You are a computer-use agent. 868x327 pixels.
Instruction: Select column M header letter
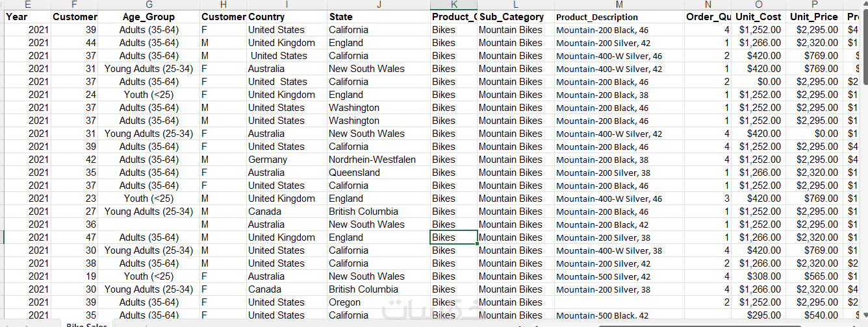[619, 5]
